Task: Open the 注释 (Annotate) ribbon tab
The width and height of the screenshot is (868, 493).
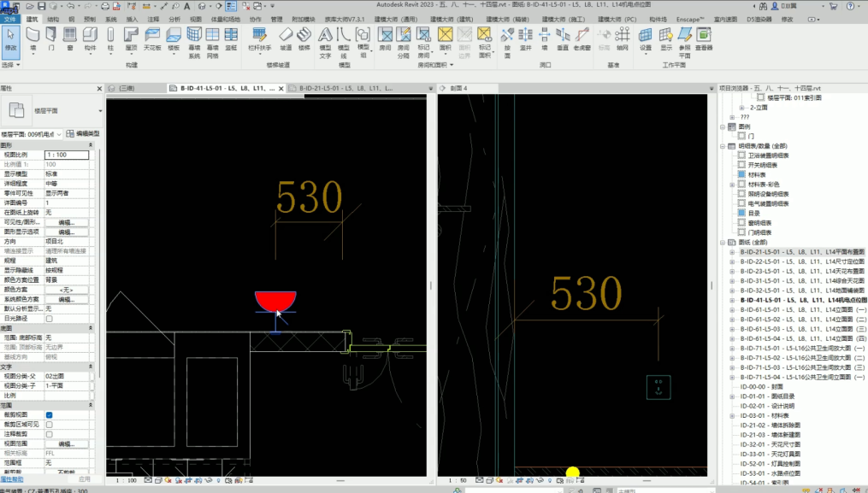Action: click(x=153, y=19)
